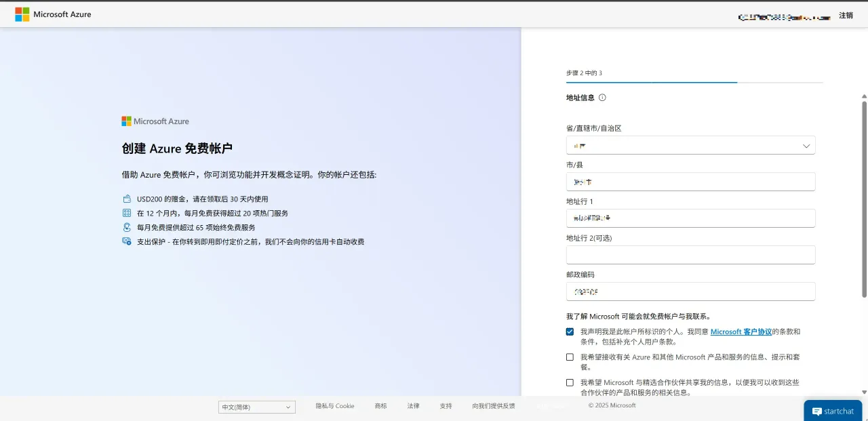Click the icon beside 每月免费提供超过 65 项
This screenshot has height=421, width=868.
(127, 227)
